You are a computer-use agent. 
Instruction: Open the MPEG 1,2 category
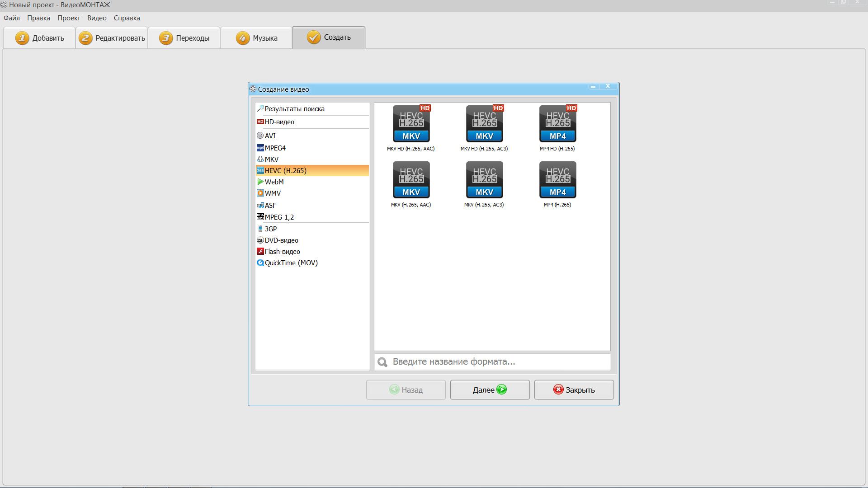point(312,217)
